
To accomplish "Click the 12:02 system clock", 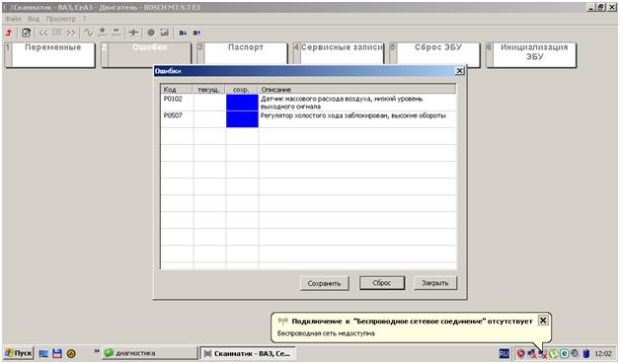I will [x=603, y=354].
